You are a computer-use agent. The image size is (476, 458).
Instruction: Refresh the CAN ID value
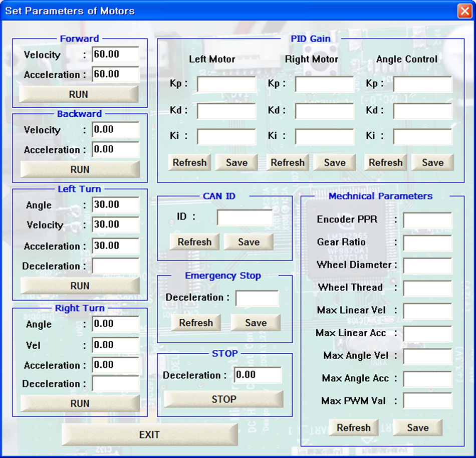pos(194,242)
